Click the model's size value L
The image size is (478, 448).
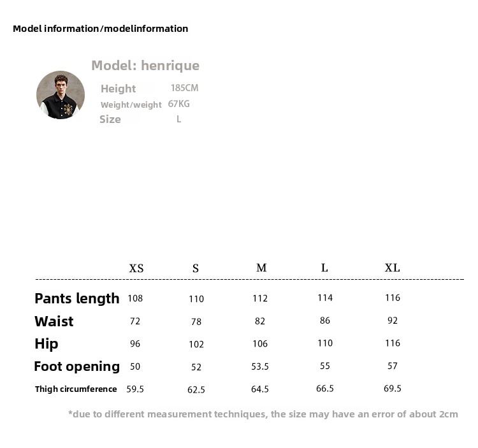[x=178, y=119]
